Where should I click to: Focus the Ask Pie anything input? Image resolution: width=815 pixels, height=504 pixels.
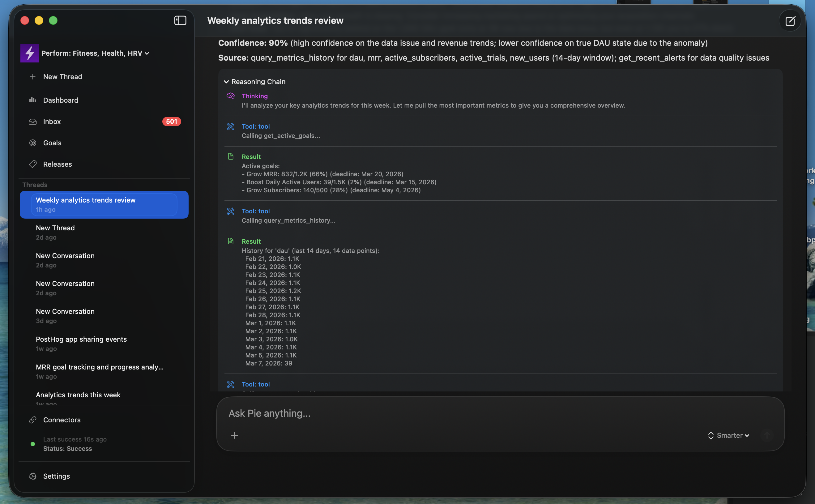[467, 413]
